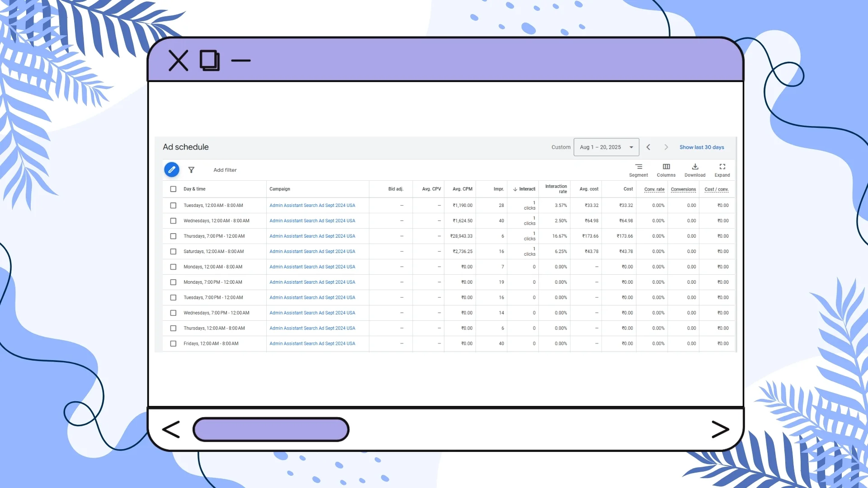Expand the table to full view
The width and height of the screenshot is (868, 488).
tap(722, 170)
